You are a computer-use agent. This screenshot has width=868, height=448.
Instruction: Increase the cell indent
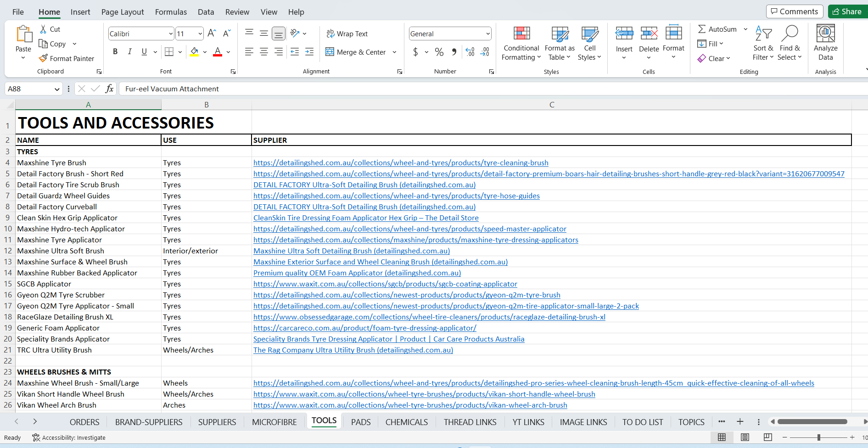pos(309,52)
